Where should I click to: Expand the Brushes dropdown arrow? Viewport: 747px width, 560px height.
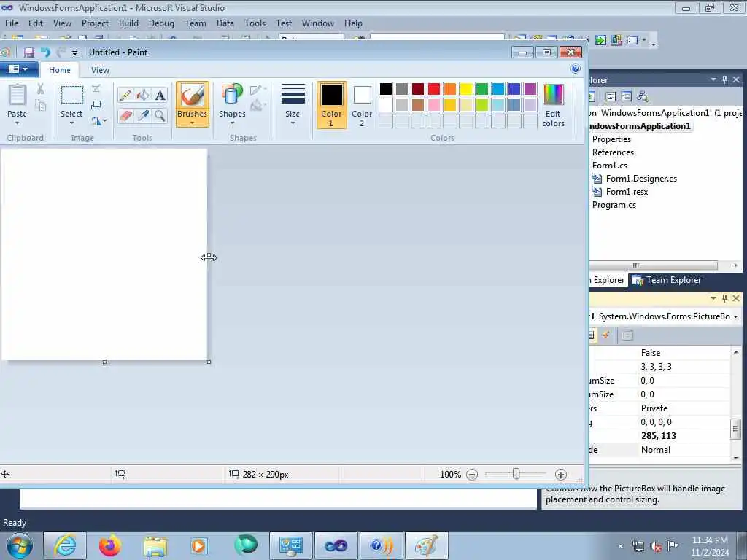[193, 123]
